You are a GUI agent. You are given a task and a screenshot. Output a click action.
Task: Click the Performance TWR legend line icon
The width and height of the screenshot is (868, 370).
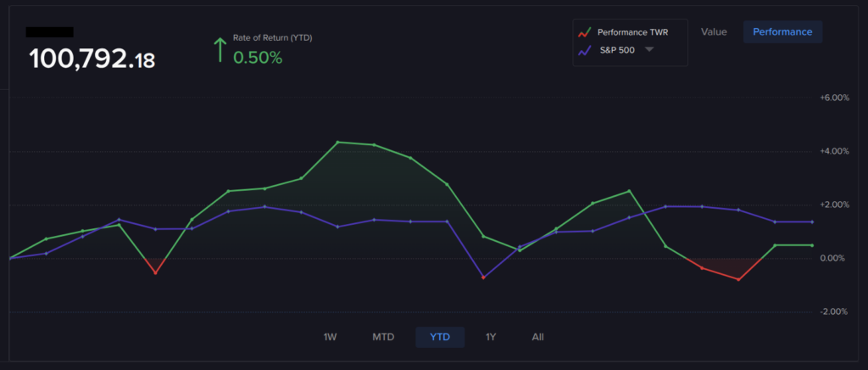pos(583,32)
